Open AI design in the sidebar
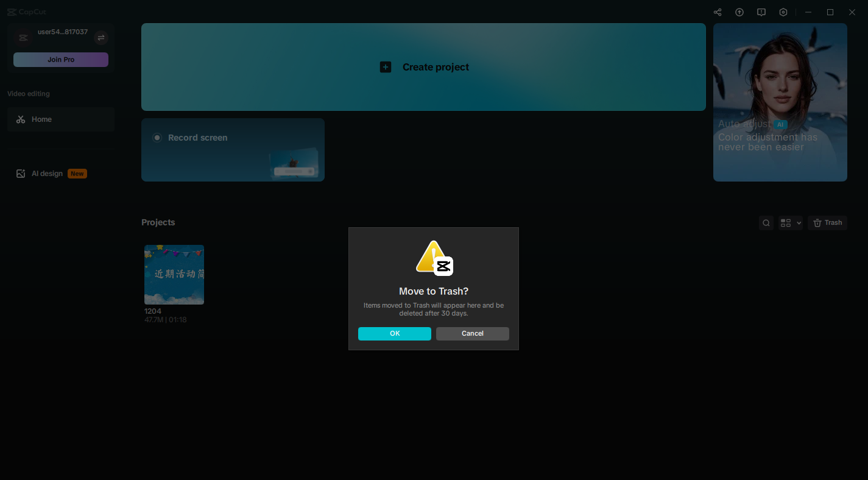This screenshot has width=868, height=480. point(61,174)
